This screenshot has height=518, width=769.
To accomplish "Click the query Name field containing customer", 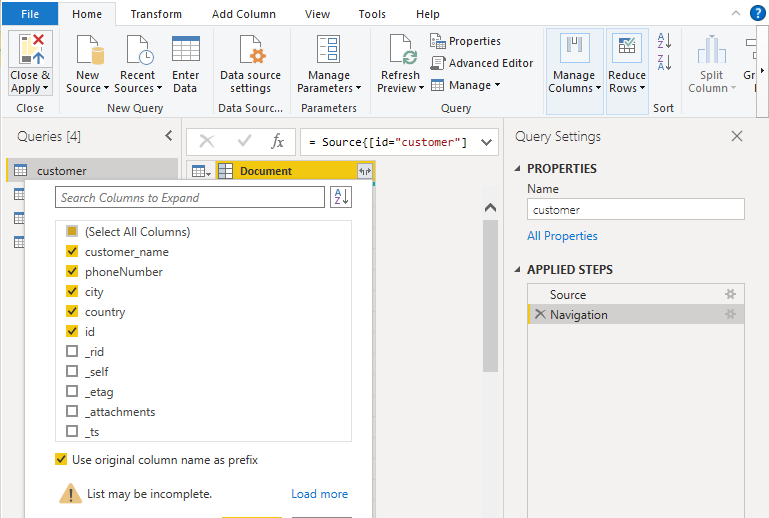I will [636, 209].
